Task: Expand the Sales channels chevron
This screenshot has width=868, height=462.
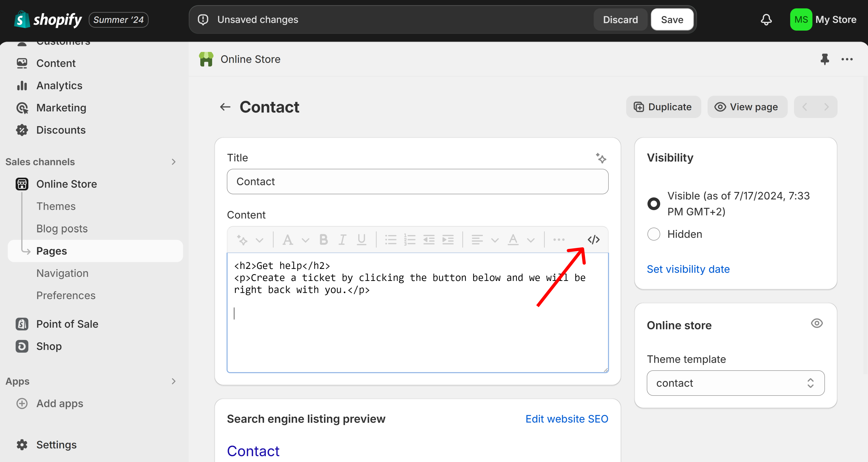Action: pyautogui.click(x=174, y=162)
